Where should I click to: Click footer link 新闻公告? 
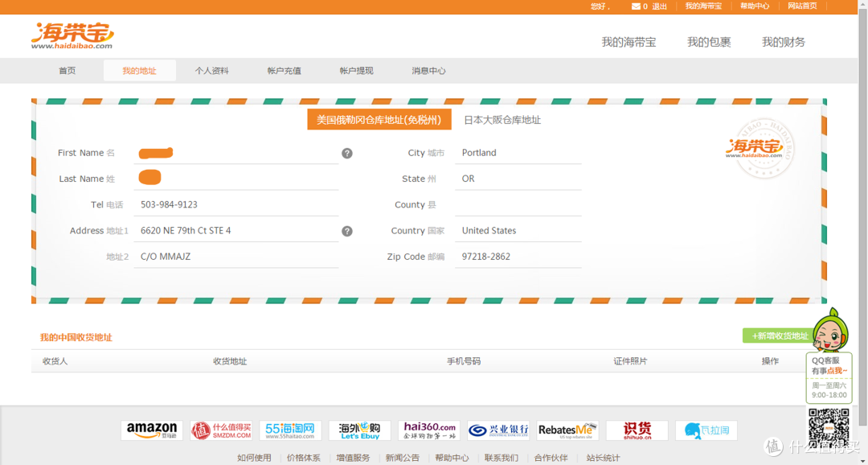pos(403,458)
